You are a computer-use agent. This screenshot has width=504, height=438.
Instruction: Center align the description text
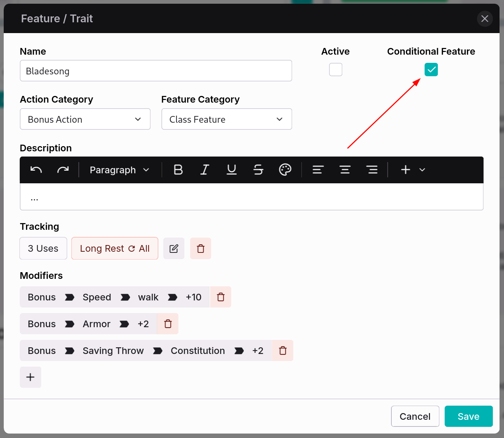click(x=345, y=170)
